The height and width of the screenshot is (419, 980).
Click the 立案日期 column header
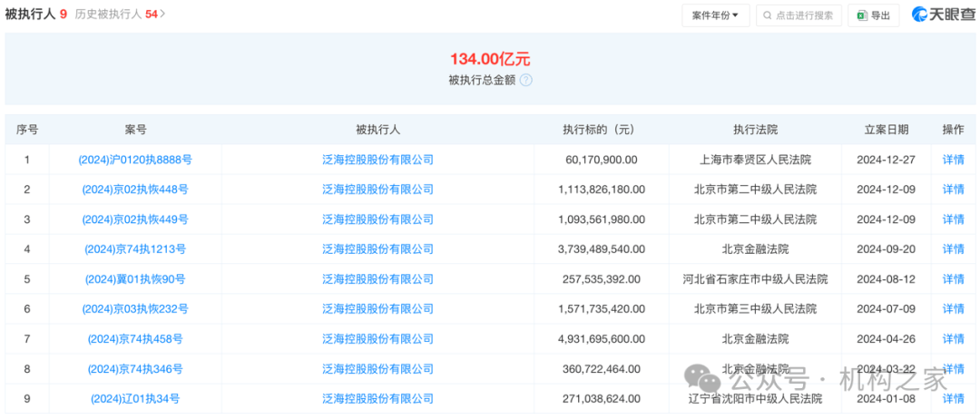tap(886, 130)
